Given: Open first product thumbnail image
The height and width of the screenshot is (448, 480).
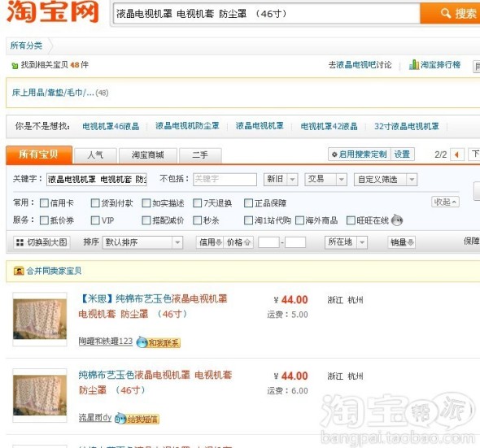Looking at the screenshot, I should point(40,320).
